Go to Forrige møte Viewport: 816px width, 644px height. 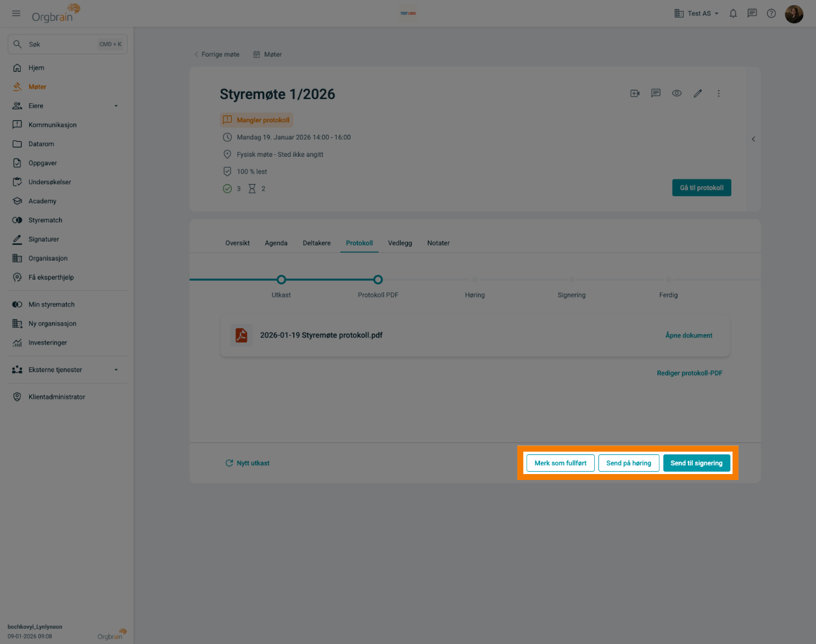click(217, 54)
